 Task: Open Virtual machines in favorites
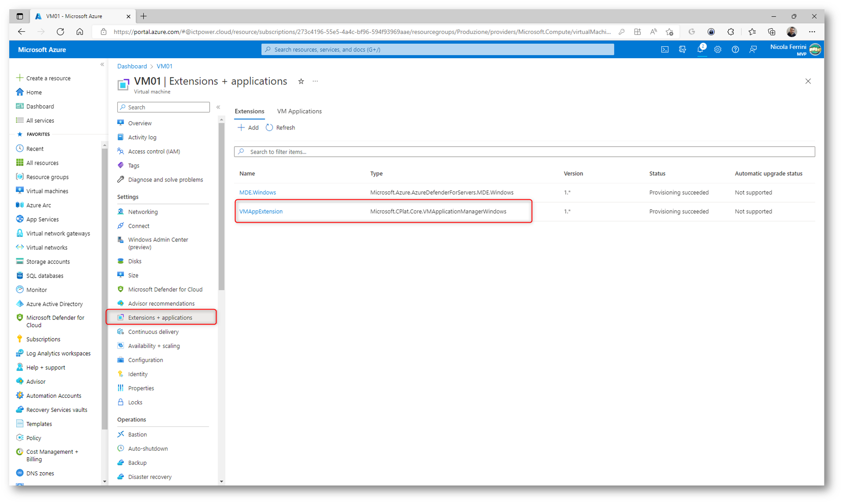pos(47,191)
